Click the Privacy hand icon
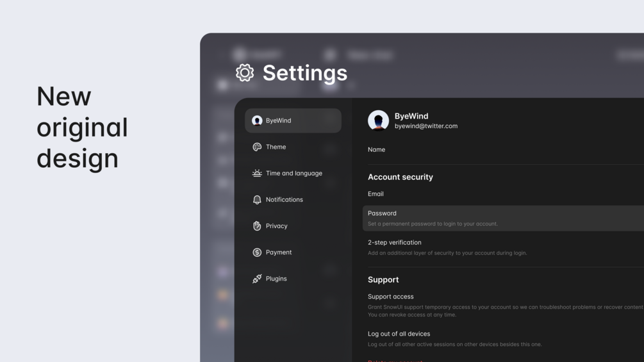 point(257,226)
